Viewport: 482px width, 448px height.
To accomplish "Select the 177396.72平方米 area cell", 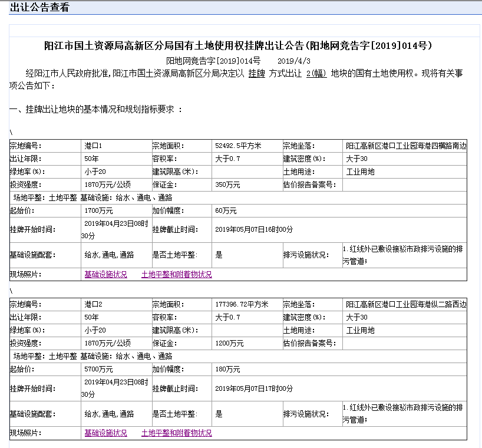I will [x=247, y=304].
